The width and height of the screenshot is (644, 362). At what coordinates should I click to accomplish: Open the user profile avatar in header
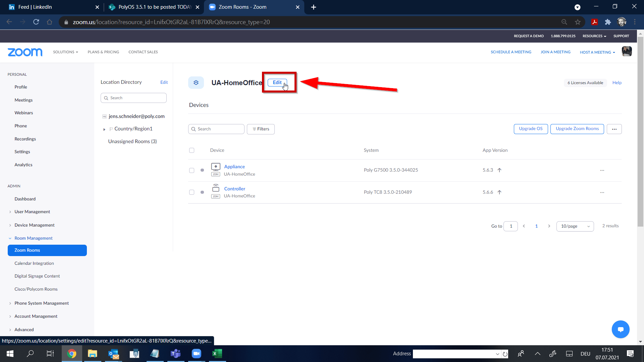coord(627,52)
